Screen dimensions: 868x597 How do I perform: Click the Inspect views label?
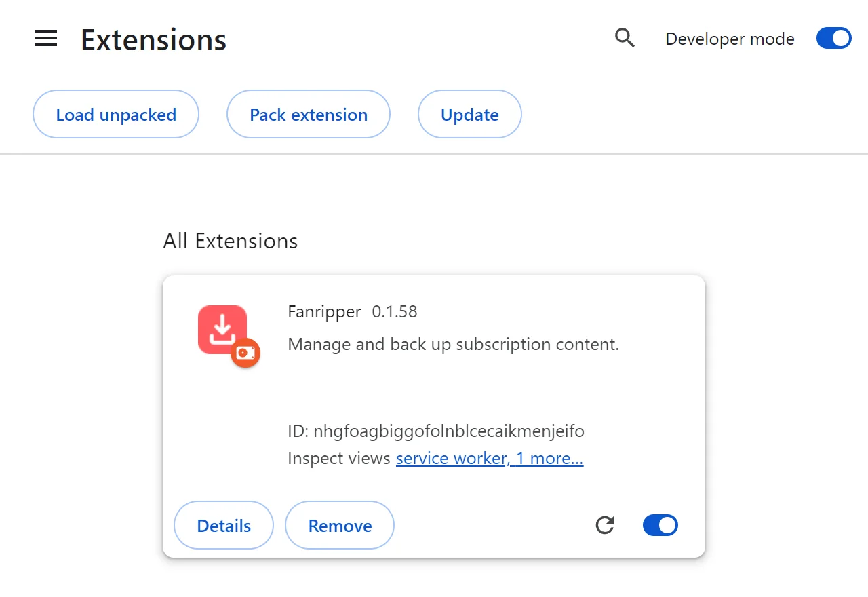pyautogui.click(x=339, y=459)
